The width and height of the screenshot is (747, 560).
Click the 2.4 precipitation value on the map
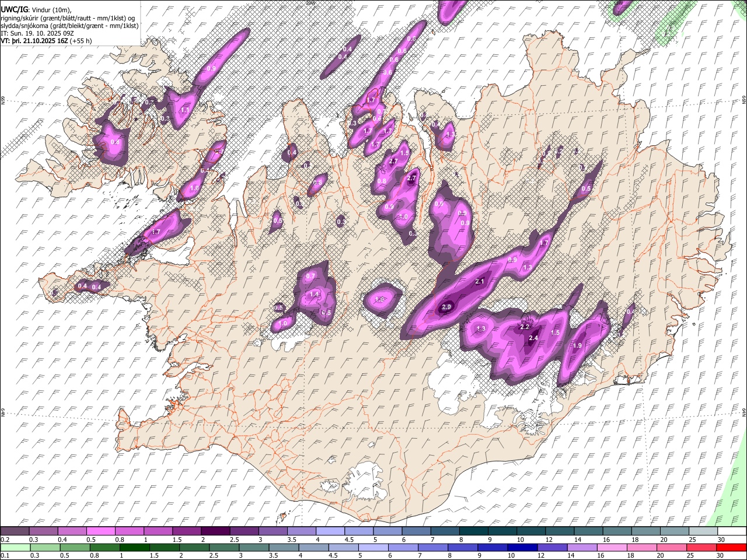tap(533, 338)
